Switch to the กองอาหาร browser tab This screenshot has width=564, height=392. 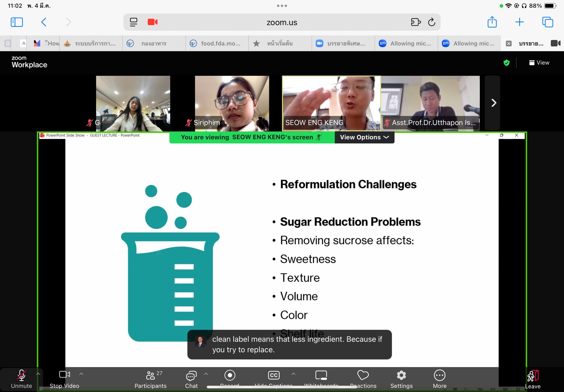(154, 43)
